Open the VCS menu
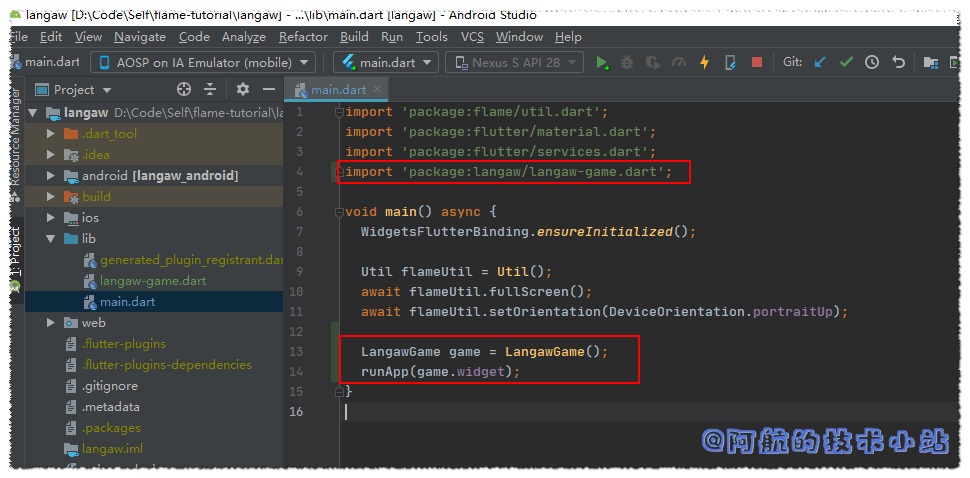The height and width of the screenshot is (478, 970). 472,37
